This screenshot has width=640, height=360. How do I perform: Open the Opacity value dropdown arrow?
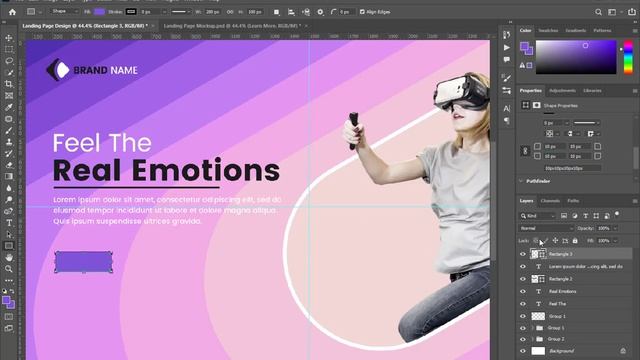(615, 228)
